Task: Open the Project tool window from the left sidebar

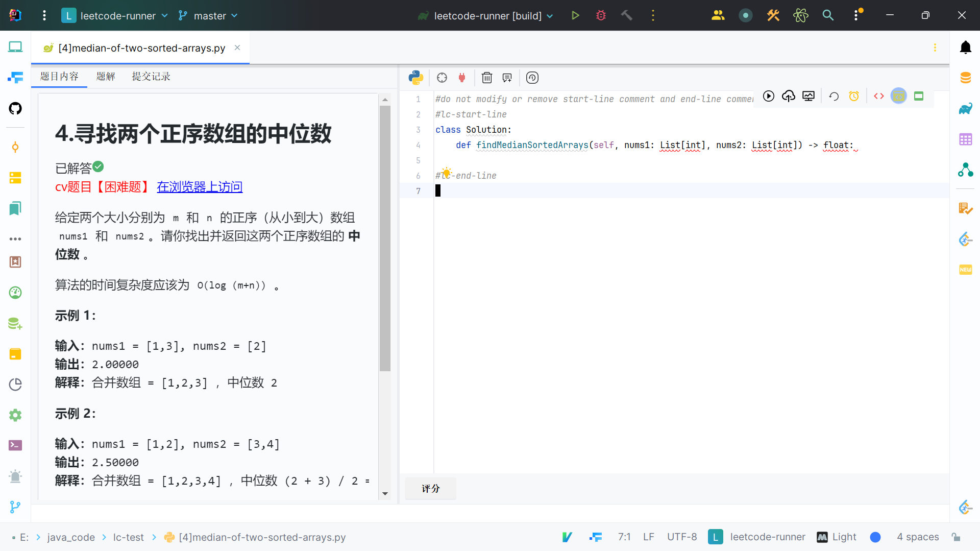Action: (x=15, y=47)
